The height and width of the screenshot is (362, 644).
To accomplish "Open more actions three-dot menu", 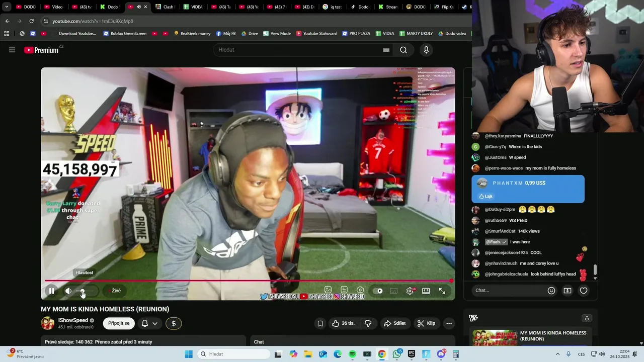I will click(449, 323).
